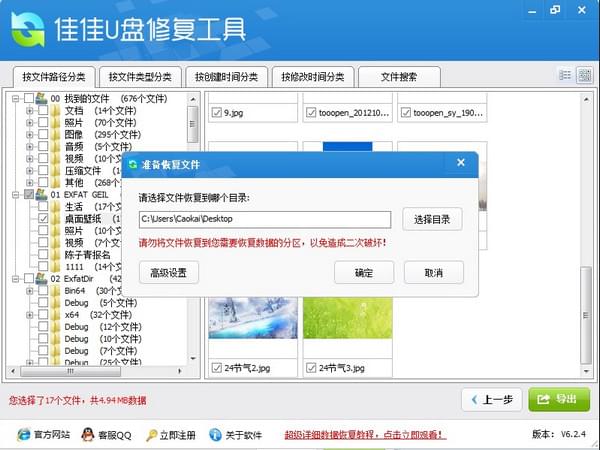600x450 pixels.
Task: Uncheck the 9.jpg file checkbox
Action: point(217,112)
